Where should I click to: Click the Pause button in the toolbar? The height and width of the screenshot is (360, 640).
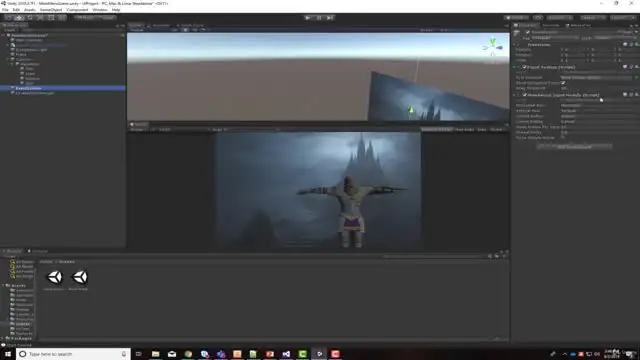(x=319, y=18)
